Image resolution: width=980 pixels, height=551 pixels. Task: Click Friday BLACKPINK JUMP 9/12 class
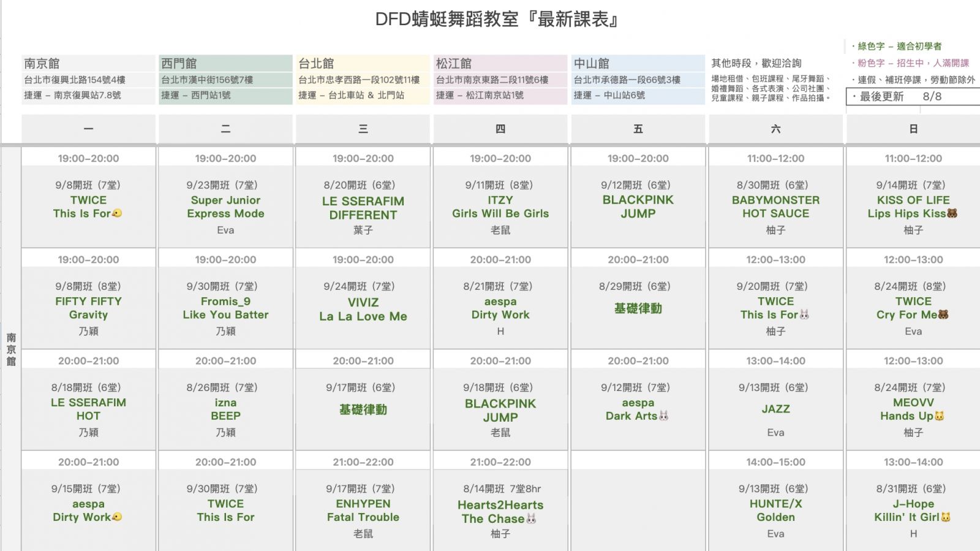coord(638,207)
